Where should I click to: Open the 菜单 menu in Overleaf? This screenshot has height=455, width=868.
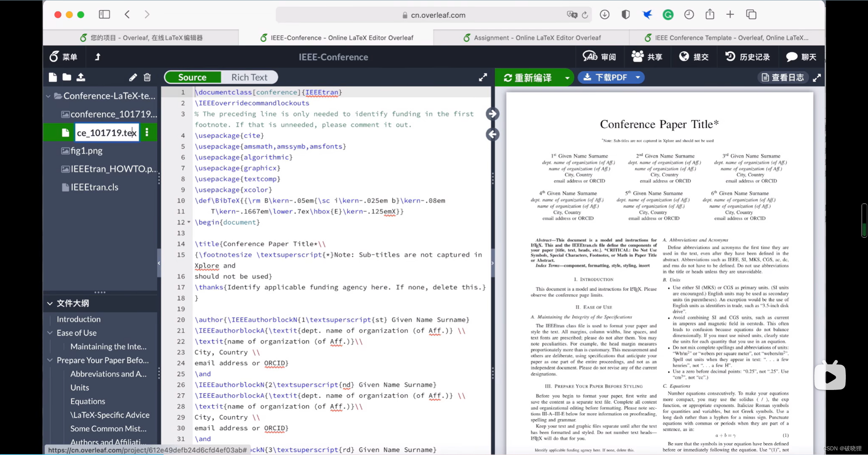point(63,57)
